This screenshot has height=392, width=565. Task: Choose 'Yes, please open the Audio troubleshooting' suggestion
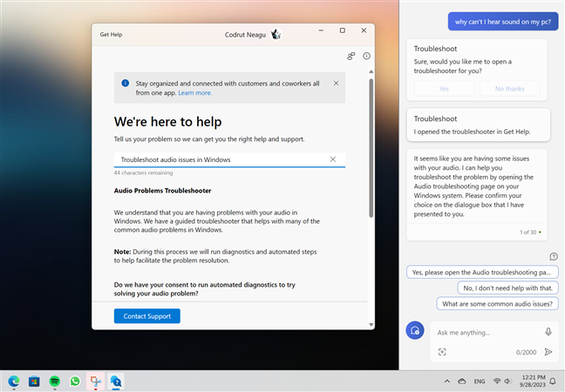pos(482,272)
